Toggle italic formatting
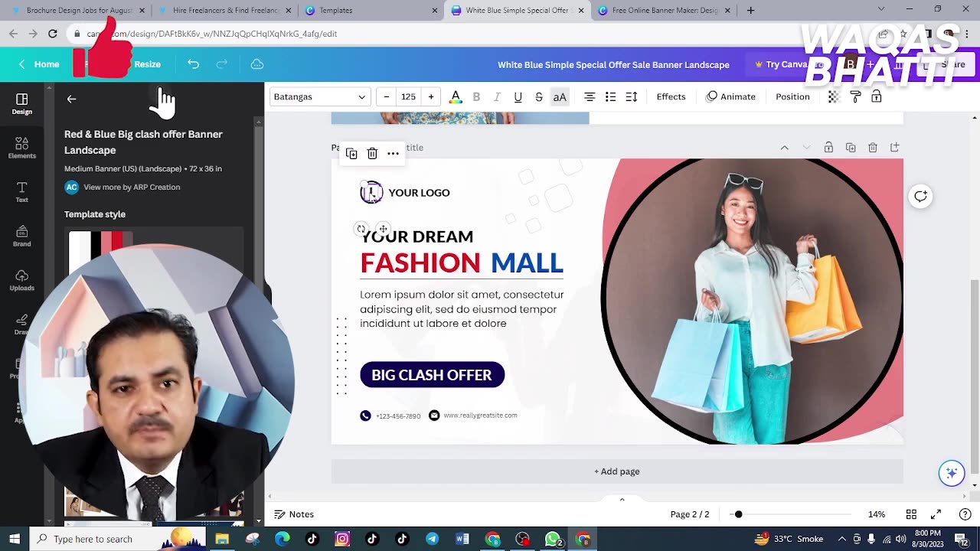Viewport: 980px width, 551px height. tap(497, 96)
